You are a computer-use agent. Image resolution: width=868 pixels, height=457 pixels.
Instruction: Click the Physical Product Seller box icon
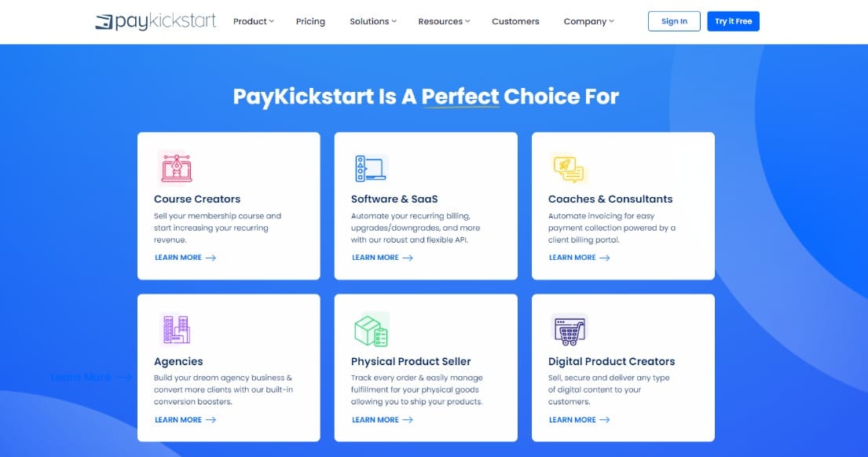coord(372,331)
